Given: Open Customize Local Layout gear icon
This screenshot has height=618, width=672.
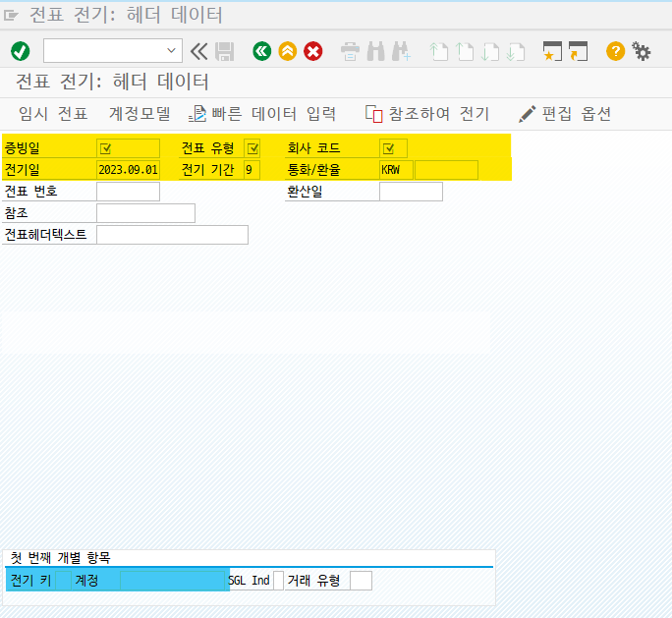Looking at the screenshot, I should pyautogui.click(x=642, y=51).
